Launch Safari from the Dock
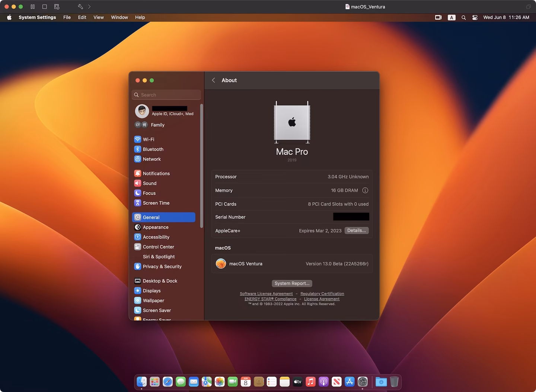536x392 pixels. pyautogui.click(x=168, y=382)
